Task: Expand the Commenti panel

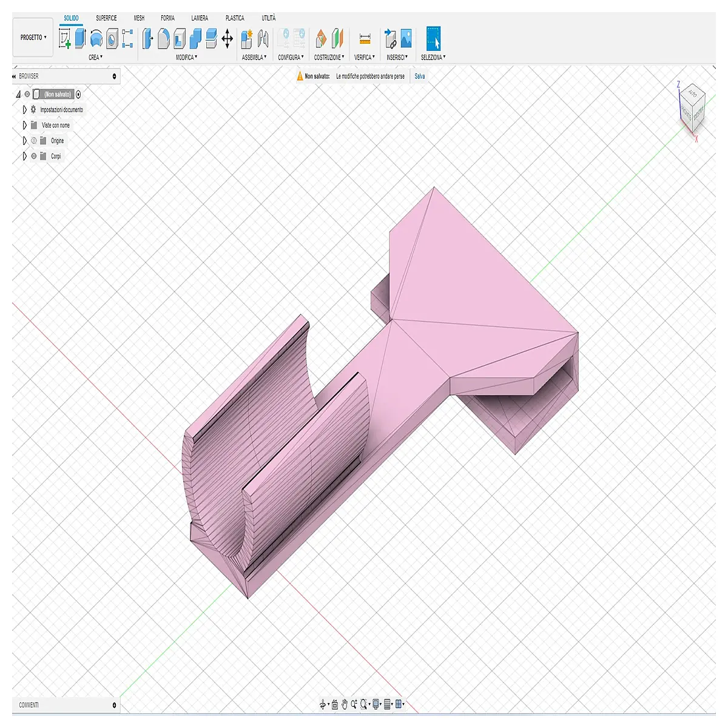Action: pos(114,705)
